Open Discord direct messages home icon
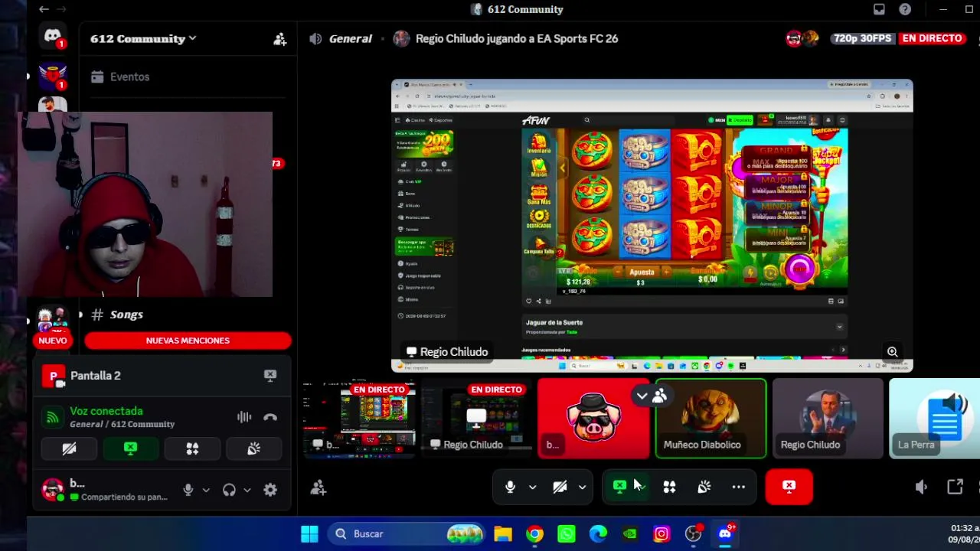 click(x=52, y=36)
